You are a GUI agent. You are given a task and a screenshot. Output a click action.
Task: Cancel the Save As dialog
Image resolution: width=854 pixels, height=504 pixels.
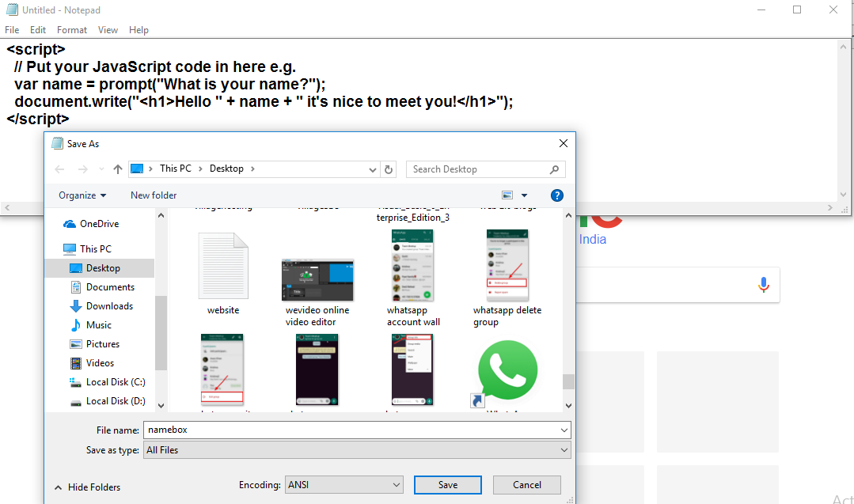[x=526, y=484]
